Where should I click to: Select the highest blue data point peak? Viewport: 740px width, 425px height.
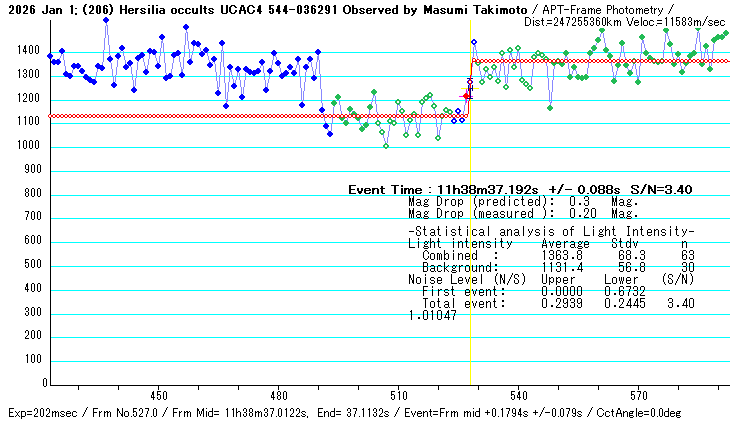106,20
